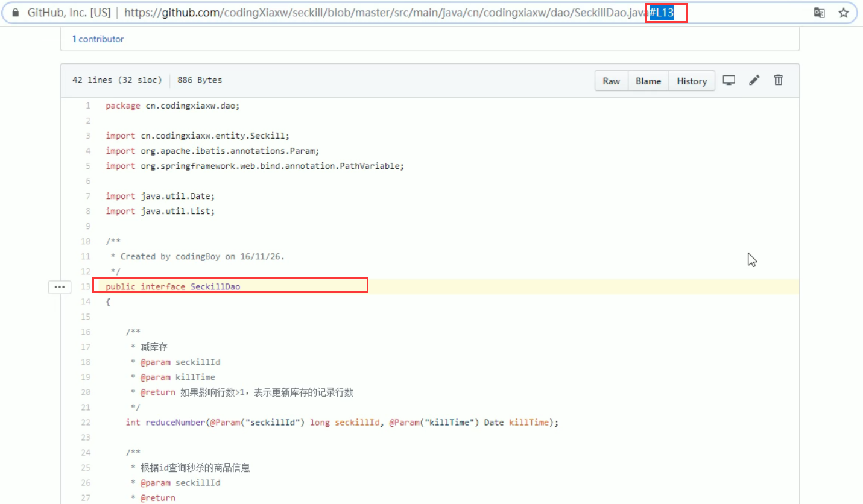View the file History
The height and width of the screenshot is (504, 863).
(x=692, y=81)
